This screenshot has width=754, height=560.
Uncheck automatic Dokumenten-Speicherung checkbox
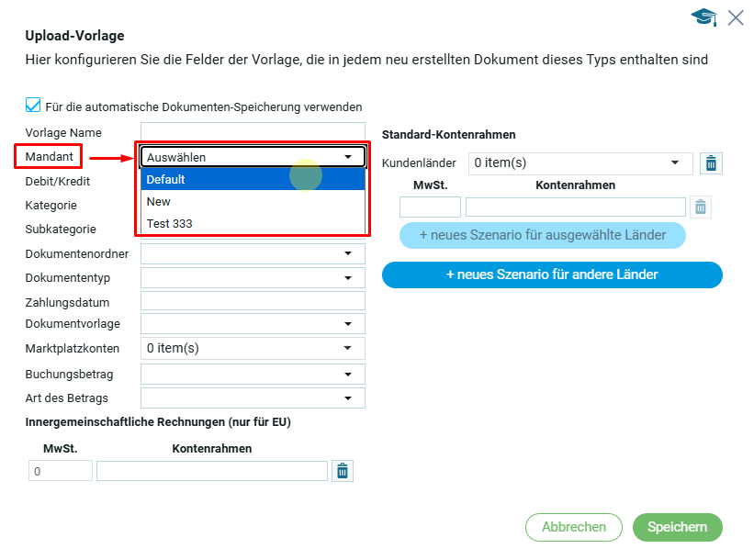coord(34,106)
